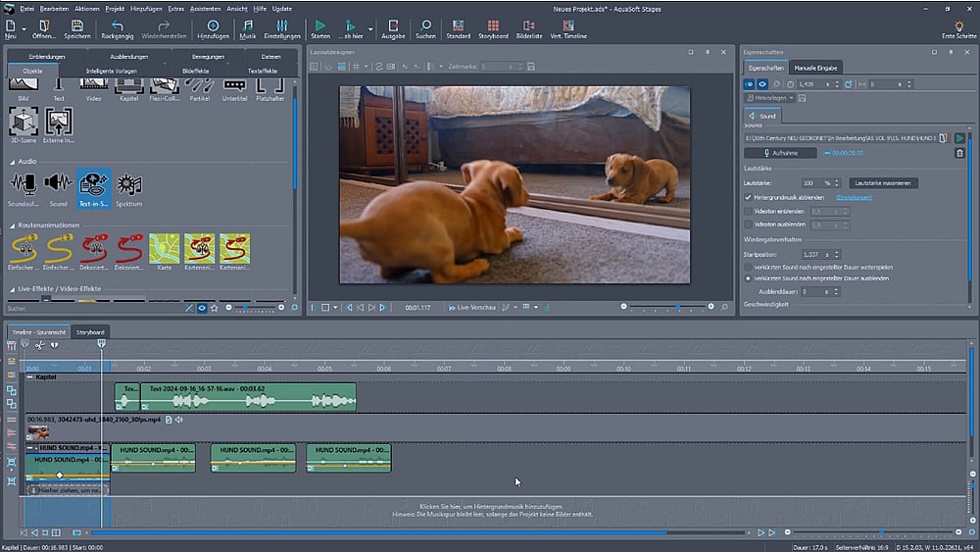Viewport: 980px width, 552px height.
Task: Collapse the Routenanimationen section
Action: click(13, 225)
